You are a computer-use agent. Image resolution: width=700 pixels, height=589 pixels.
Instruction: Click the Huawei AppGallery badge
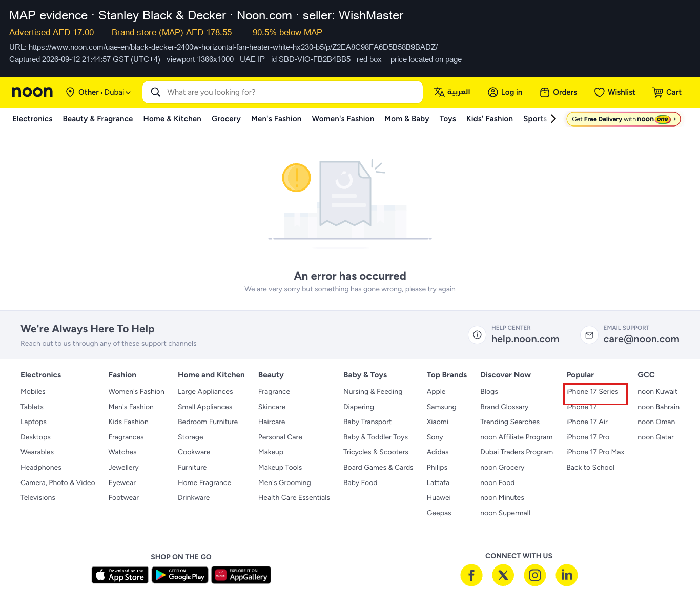[241, 575]
